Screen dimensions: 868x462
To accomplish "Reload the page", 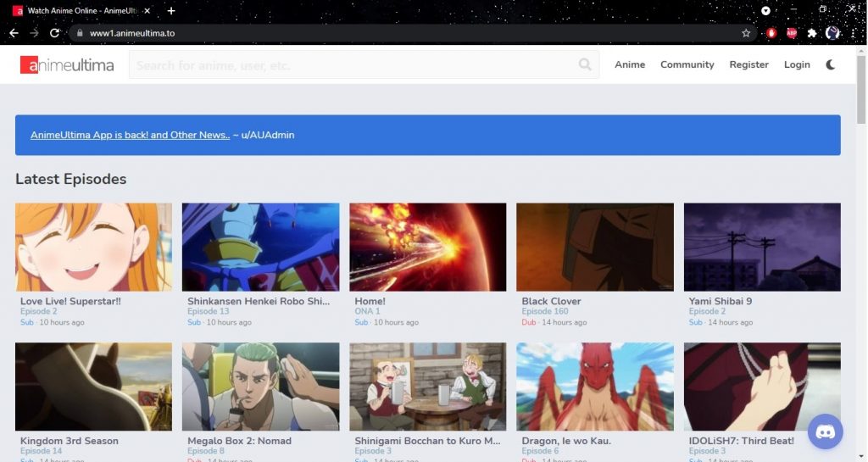I will tap(54, 33).
